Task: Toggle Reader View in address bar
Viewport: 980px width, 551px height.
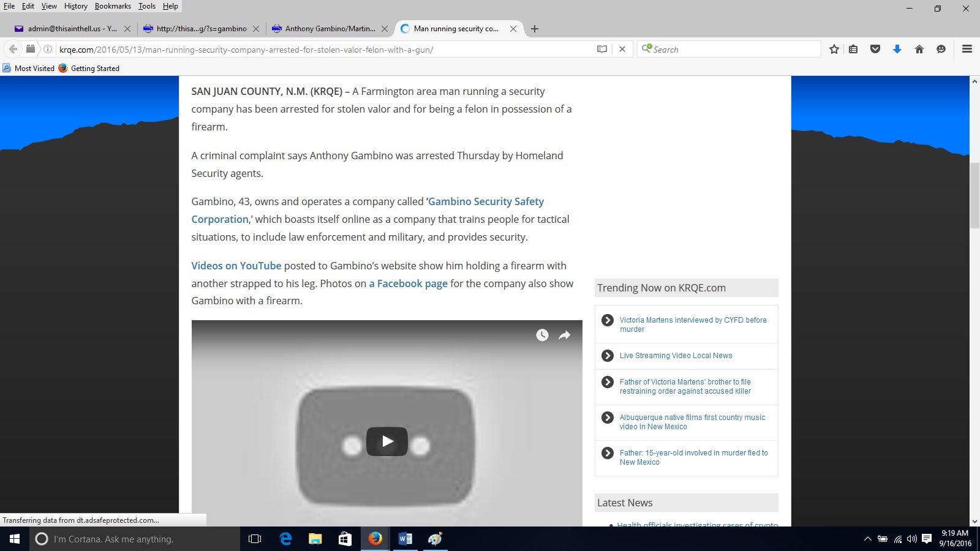Action: coord(602,50)
